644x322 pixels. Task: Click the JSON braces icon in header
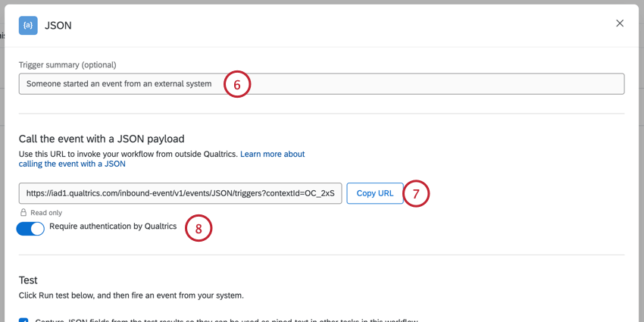(x=28, y=25)
